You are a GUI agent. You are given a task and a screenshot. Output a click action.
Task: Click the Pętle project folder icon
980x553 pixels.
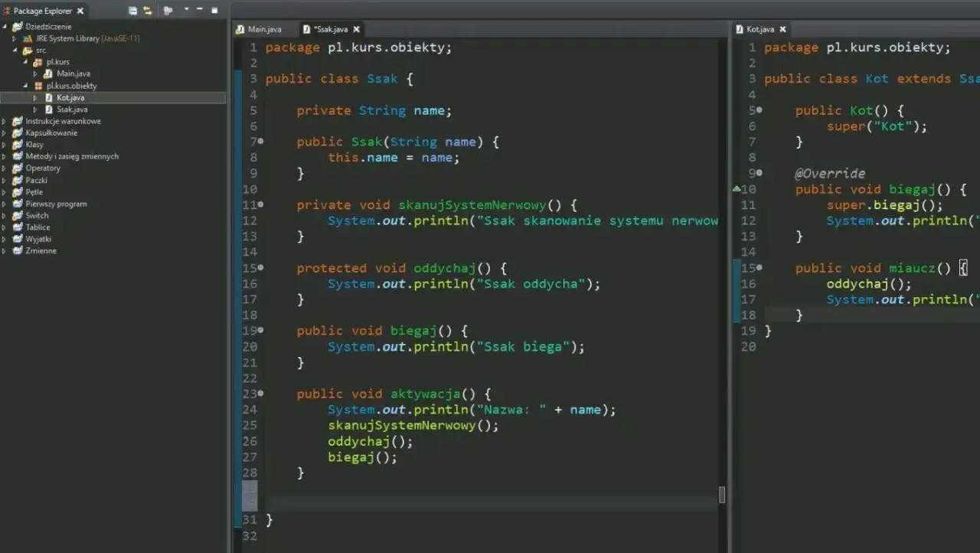click(18, 191)
